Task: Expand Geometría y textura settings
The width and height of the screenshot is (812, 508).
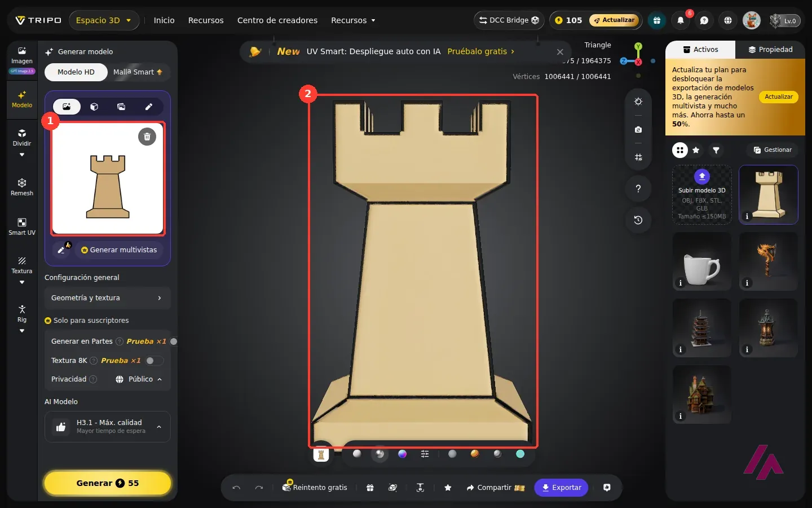Action: pyautogui.click(x=107, y=298)
